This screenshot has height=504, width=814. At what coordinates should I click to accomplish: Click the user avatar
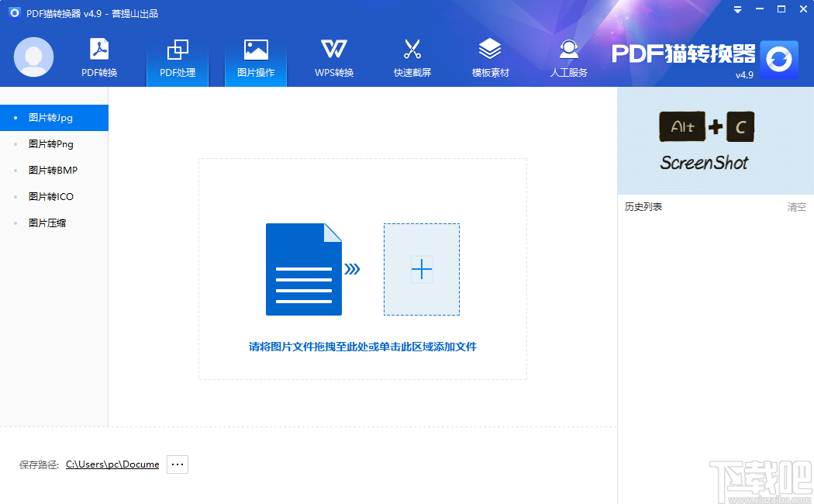click(x=34, y=57)
